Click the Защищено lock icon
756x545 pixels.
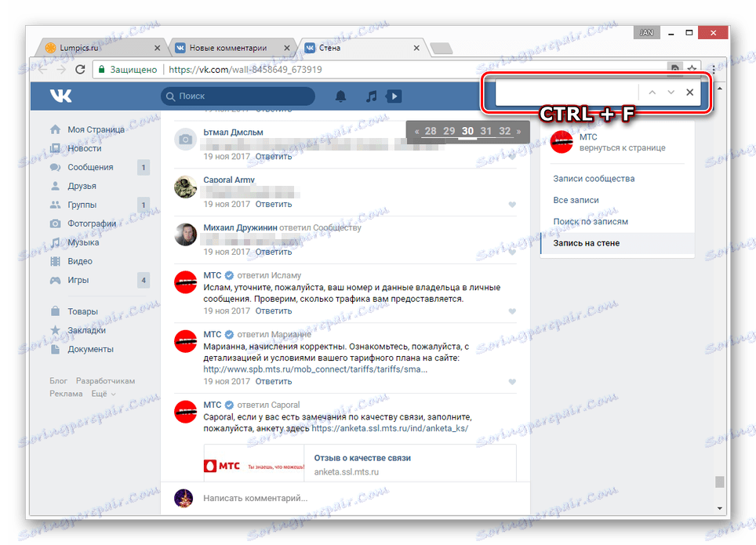click(102, 69)
